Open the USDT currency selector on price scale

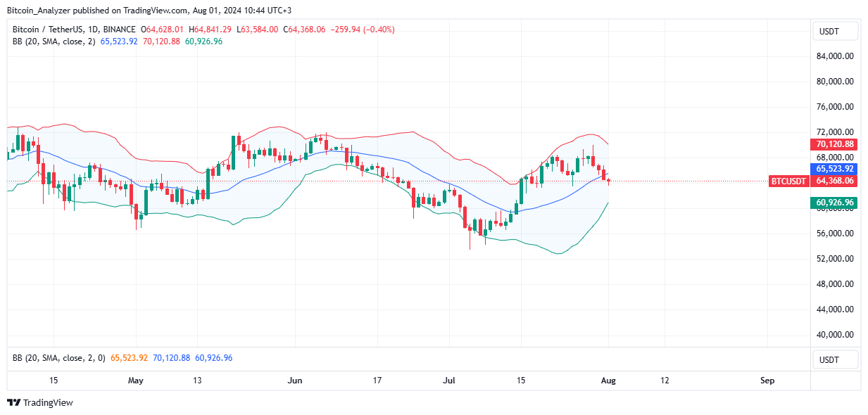tap(835, 31)
